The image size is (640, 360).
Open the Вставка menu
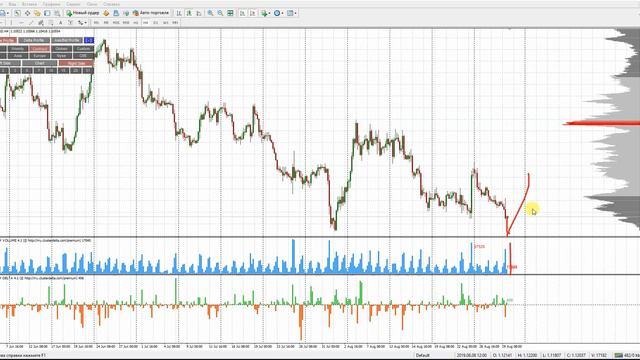29,4
